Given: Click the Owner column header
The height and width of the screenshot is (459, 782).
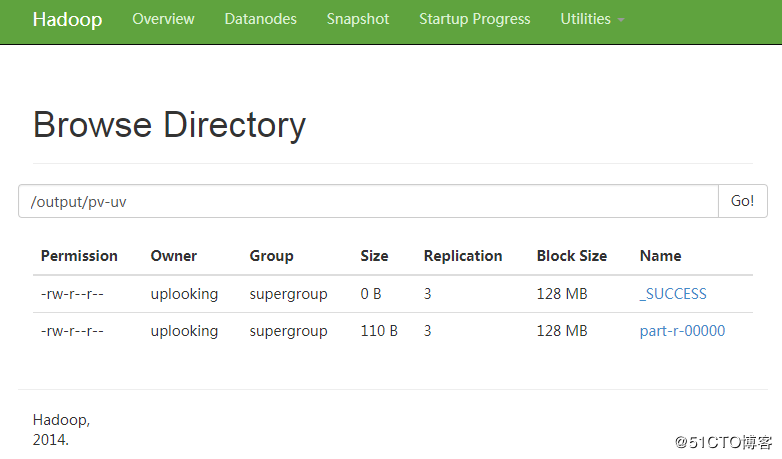Looking at the screenshot, I should (x=174, y=256).
